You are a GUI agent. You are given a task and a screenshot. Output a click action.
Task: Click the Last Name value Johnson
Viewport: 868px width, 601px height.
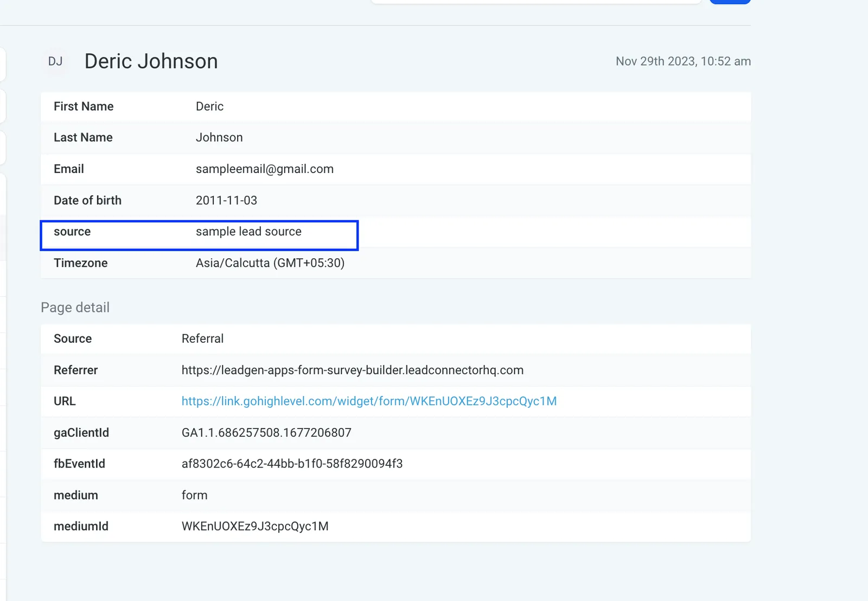(219, 138)
